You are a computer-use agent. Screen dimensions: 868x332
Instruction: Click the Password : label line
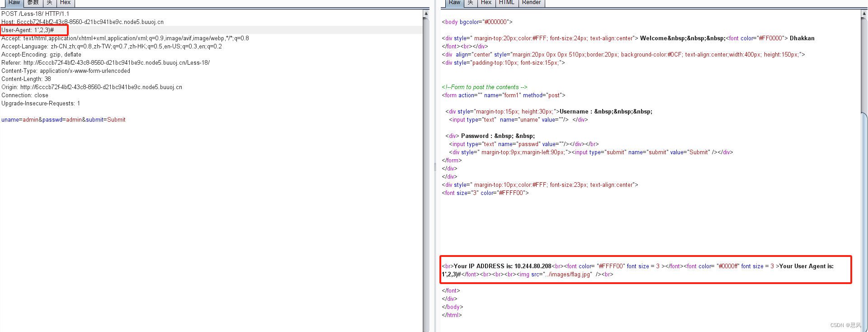(x=490, y=136)
